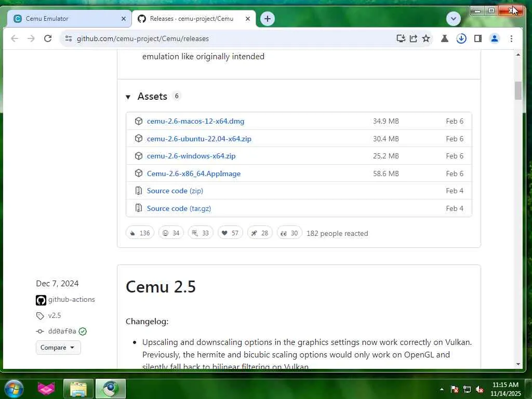Open the browser downloads icon
This screenshot has width=532, height=399.
(461, 38)
